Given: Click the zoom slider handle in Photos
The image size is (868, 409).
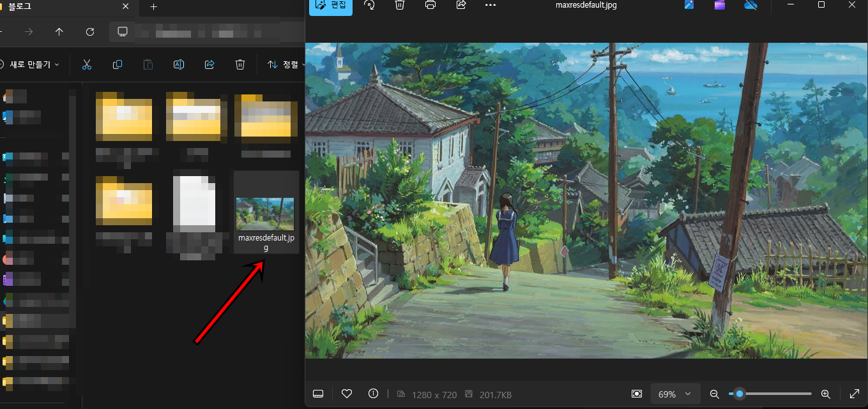Looking at the screenshot, I should [740, 394].
